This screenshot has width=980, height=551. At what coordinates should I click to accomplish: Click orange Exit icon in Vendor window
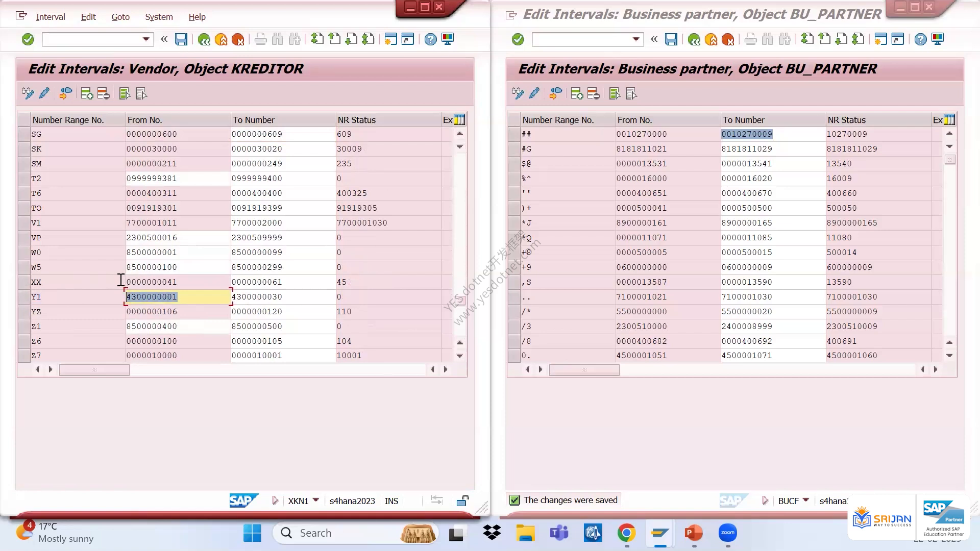[221, 39]
